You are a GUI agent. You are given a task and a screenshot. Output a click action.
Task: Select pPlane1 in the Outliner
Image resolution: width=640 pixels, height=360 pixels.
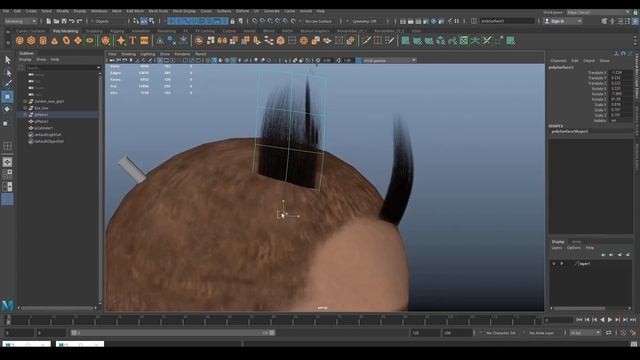click(x=41, y=115)
